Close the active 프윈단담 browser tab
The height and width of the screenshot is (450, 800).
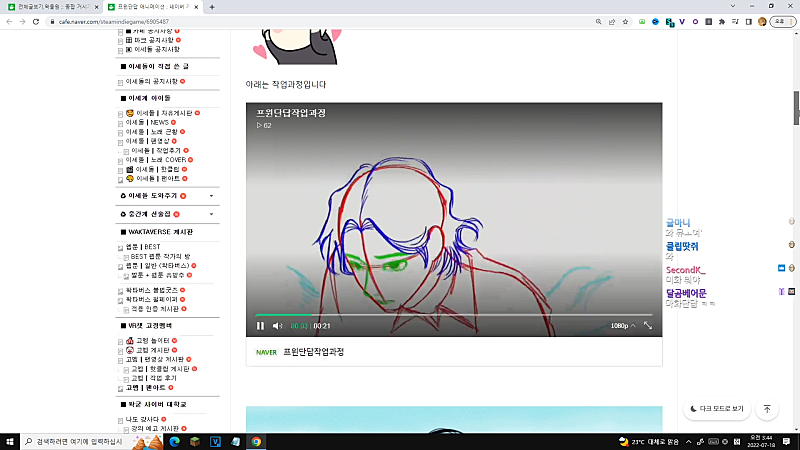click(196, 7)
